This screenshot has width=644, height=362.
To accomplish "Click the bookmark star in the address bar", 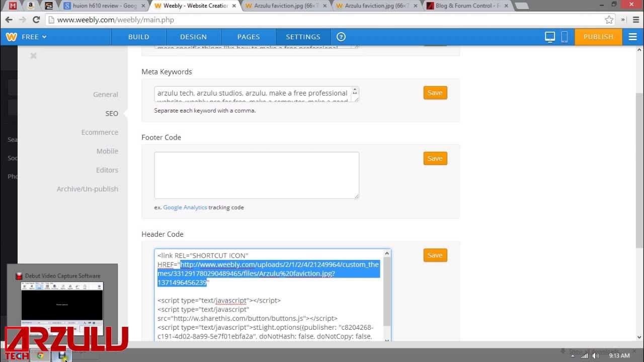I will (608, 19).
